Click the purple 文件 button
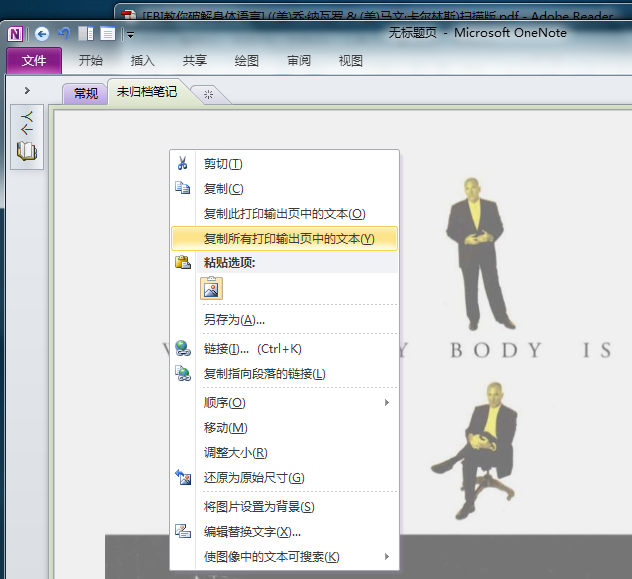Viewport: 632px width, 579px height. coord(34,61)
